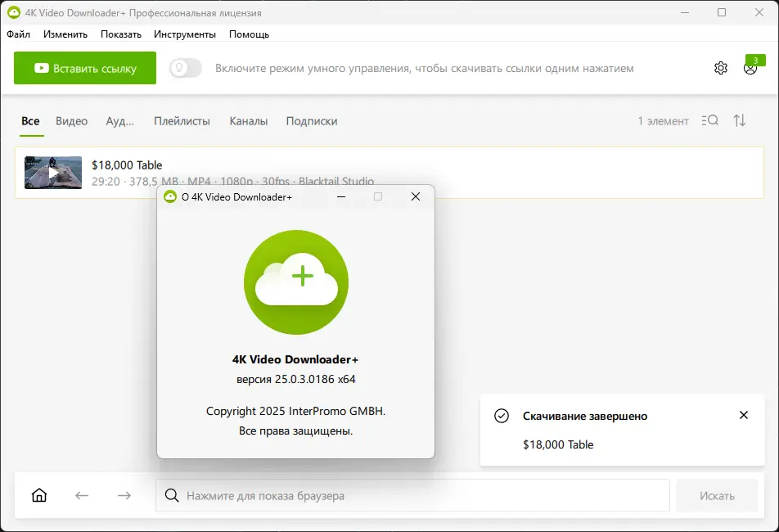Minimize the main 4K Video Downloader+ window

(x=685, y=12)
